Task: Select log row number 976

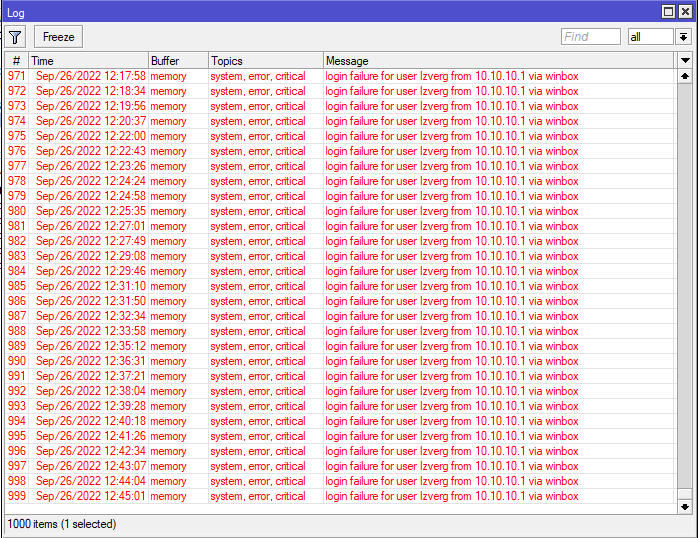Action: point(16,151)
